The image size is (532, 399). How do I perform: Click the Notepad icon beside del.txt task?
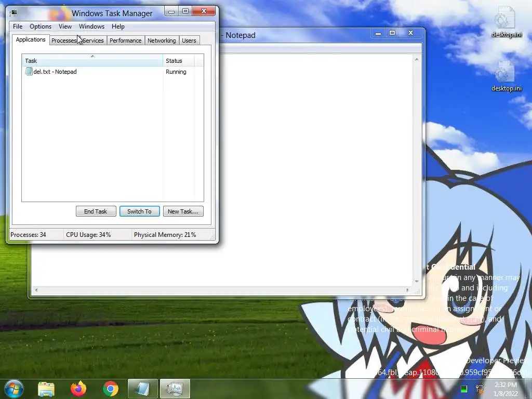29,72
